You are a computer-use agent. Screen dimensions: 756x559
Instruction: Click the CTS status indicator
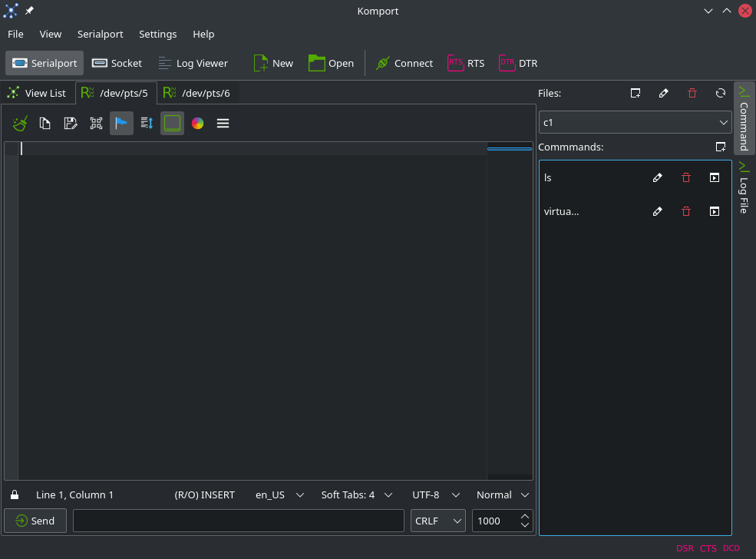[x=708, y=548]
